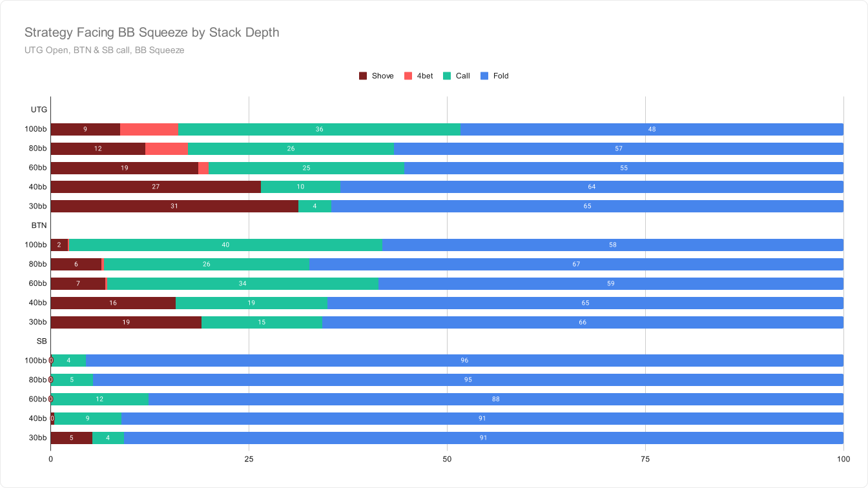Select the chart title text
The width and height of the screenshot is (868, 488).
click(151, 32)
